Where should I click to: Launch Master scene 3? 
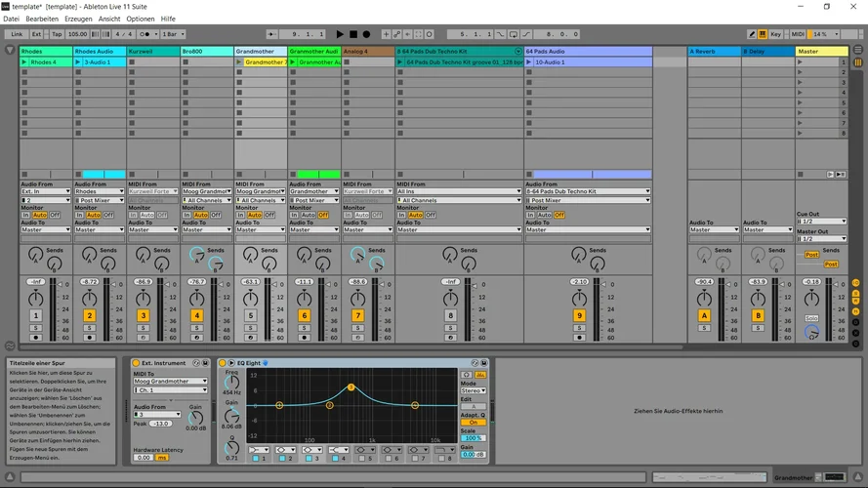(800, 82)
